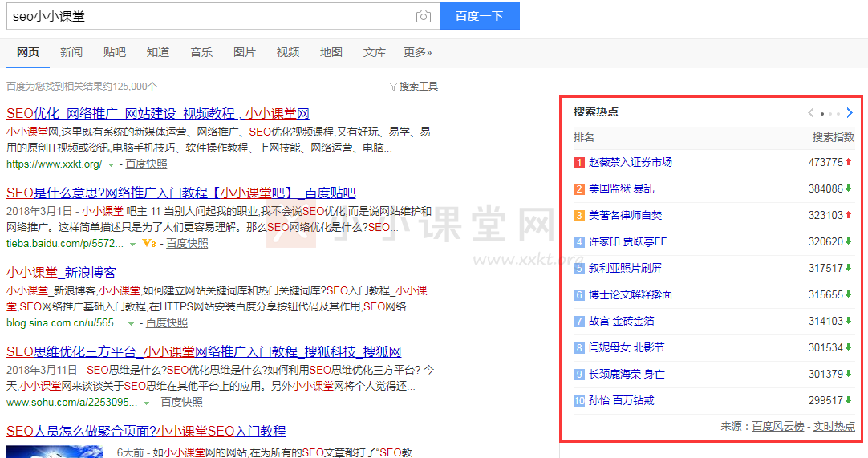Switch to the 图片 tab
The image size is (868, 458).
[x=244, y=52]
